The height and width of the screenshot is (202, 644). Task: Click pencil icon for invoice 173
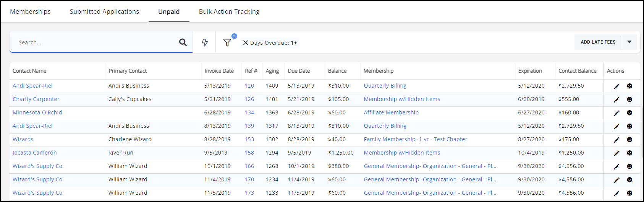pos(616,193)
